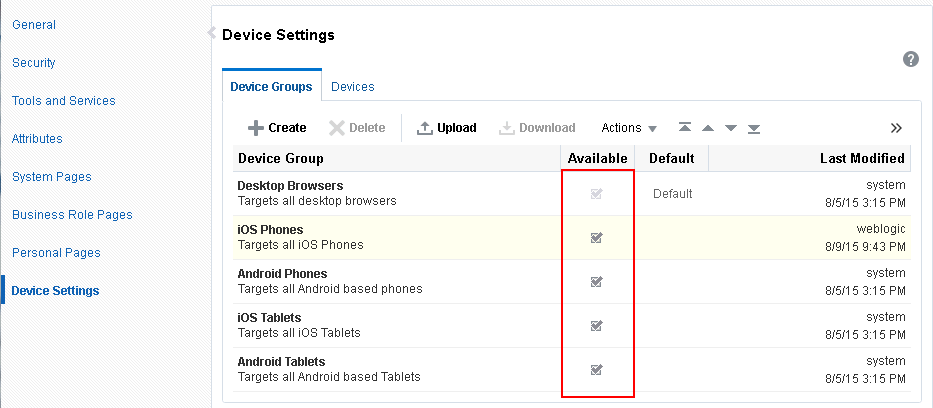Go to Tools and Services
This screenshot has height=408, width=933.
[63, 101]
